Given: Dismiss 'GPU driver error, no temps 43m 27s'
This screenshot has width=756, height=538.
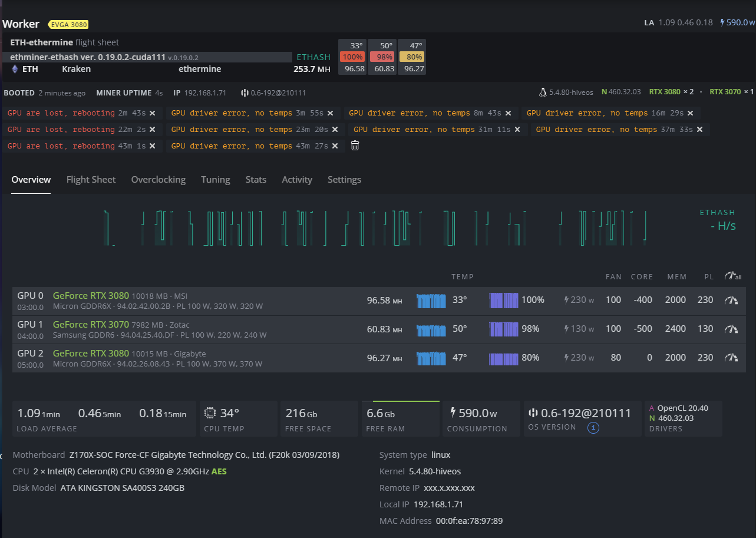Looking at the screenshot, I should 335,146.
